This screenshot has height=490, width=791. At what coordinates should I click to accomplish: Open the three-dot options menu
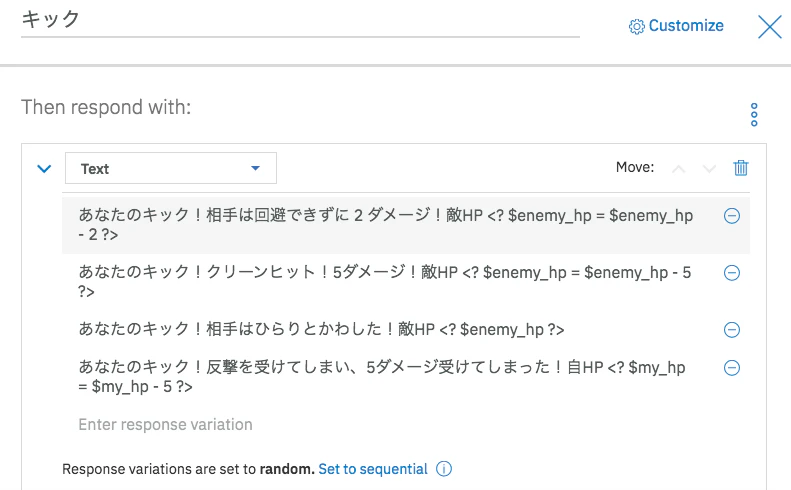(x=754, y=115)
